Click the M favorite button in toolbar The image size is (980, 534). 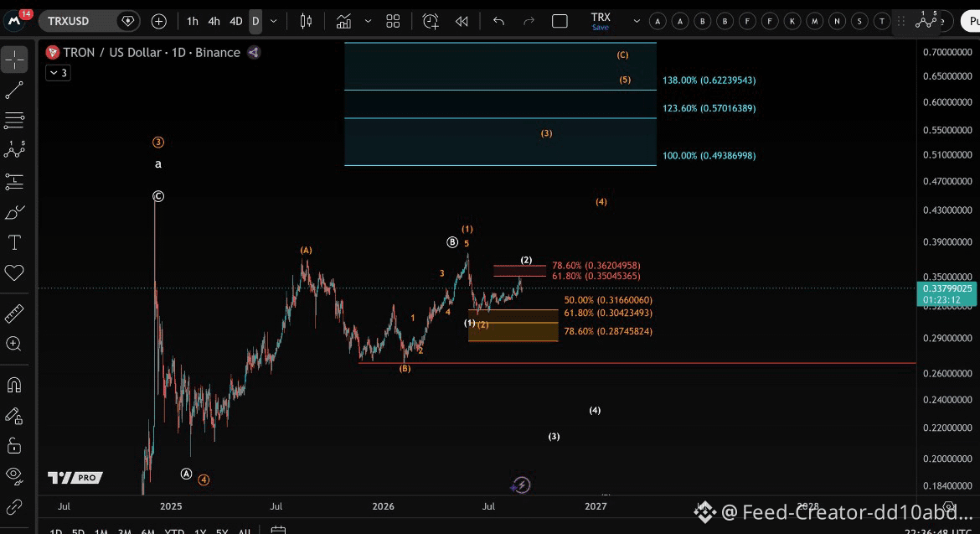tap(814, 21)
